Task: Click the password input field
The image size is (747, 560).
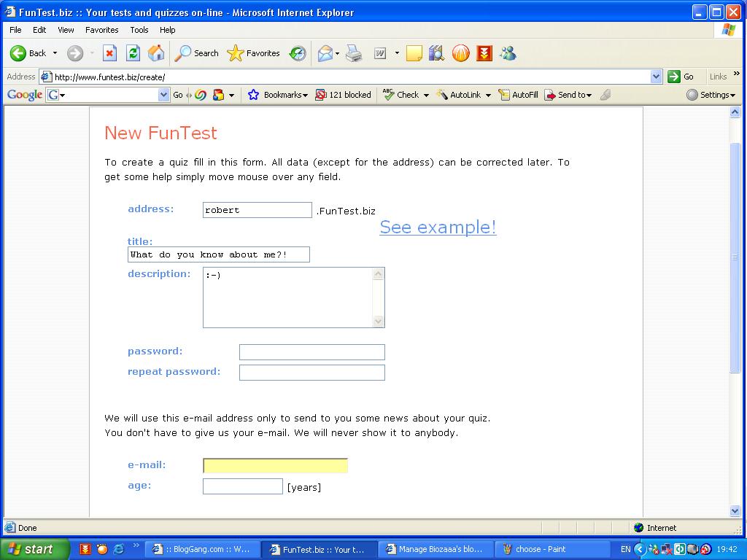Action: tap(312, 352)
